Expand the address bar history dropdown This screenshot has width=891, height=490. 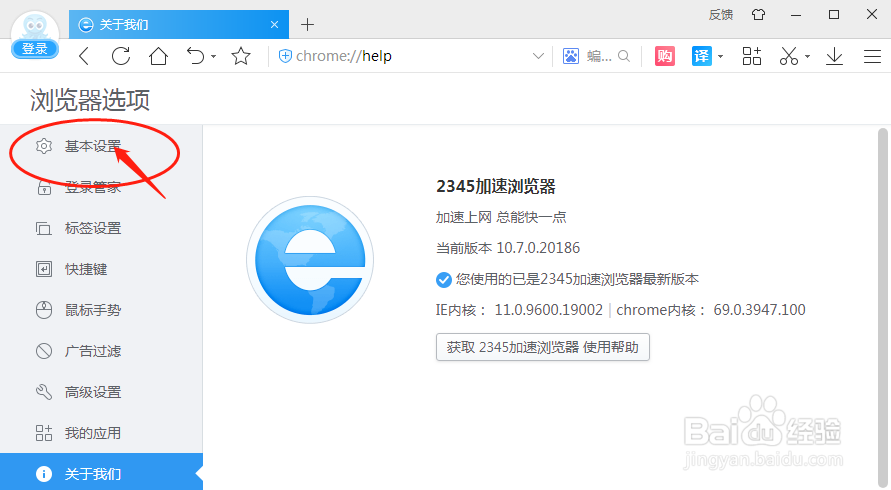(538, 56)
